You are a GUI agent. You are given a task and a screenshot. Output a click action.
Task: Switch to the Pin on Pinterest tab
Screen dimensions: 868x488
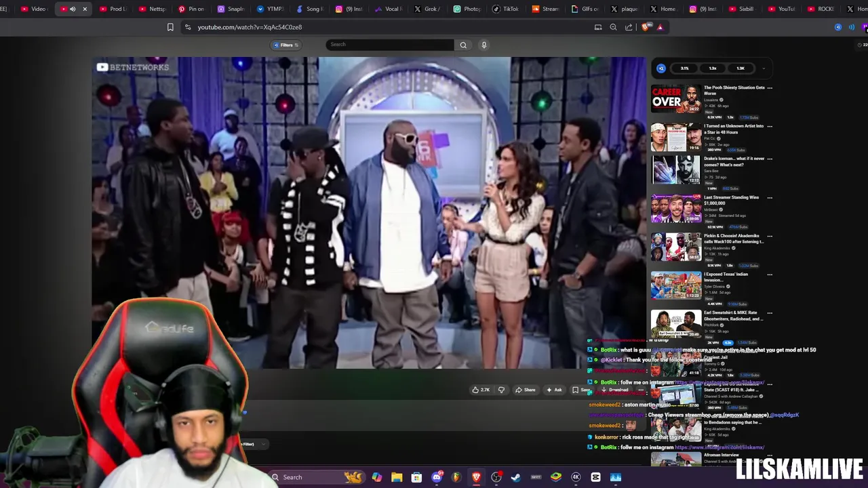coord(191,9)
